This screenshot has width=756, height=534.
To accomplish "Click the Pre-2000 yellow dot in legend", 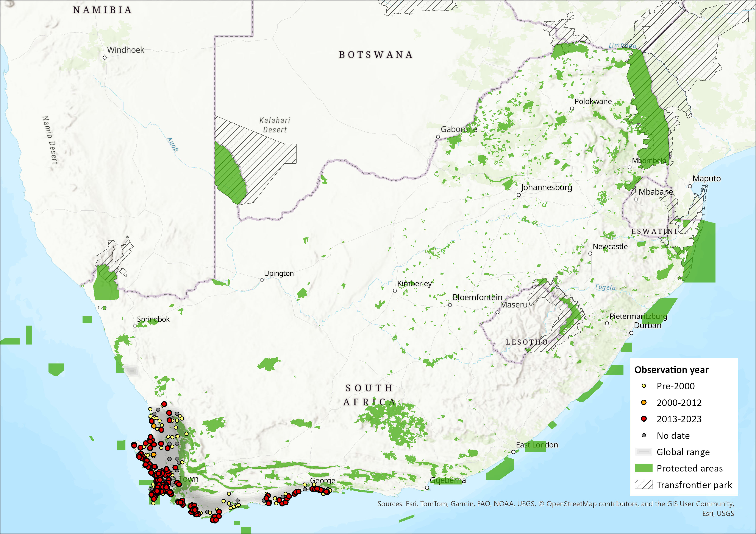I will click(644, 386).
